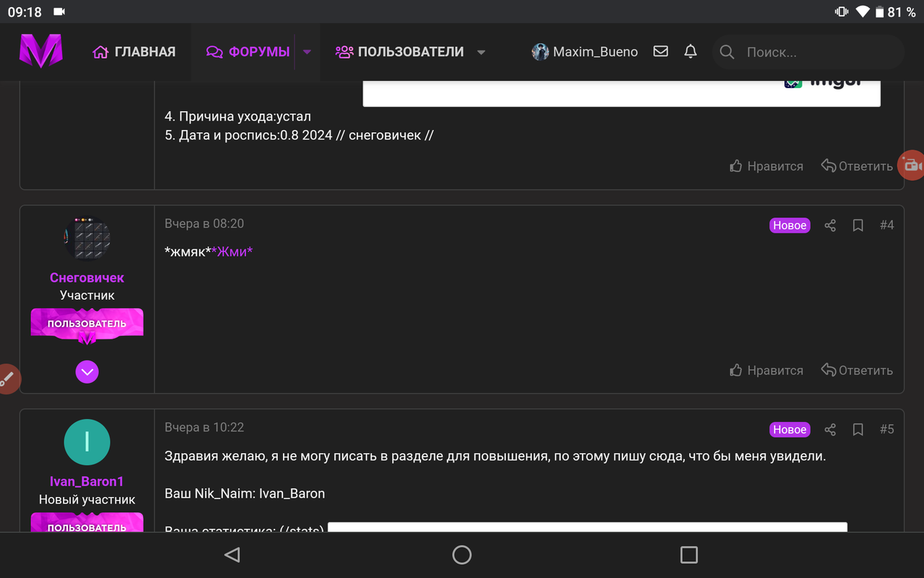Click the search magnifier icon

(x=726, y=51)
